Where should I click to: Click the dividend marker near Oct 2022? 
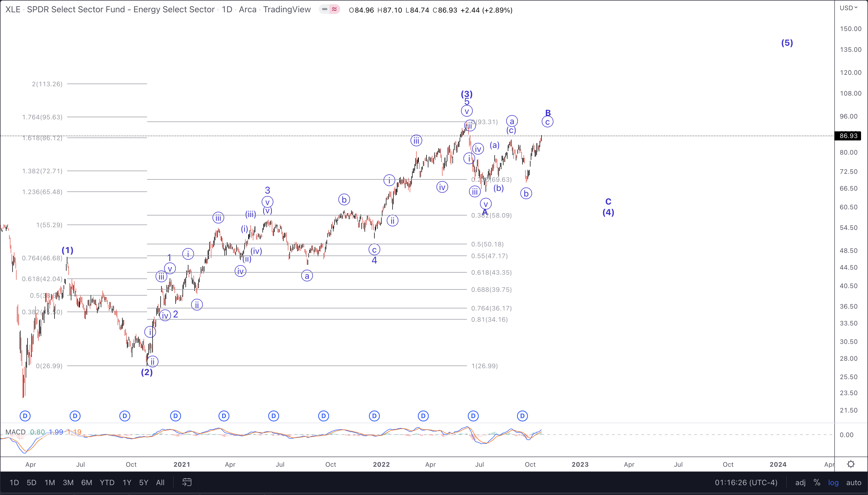point(522,416)
